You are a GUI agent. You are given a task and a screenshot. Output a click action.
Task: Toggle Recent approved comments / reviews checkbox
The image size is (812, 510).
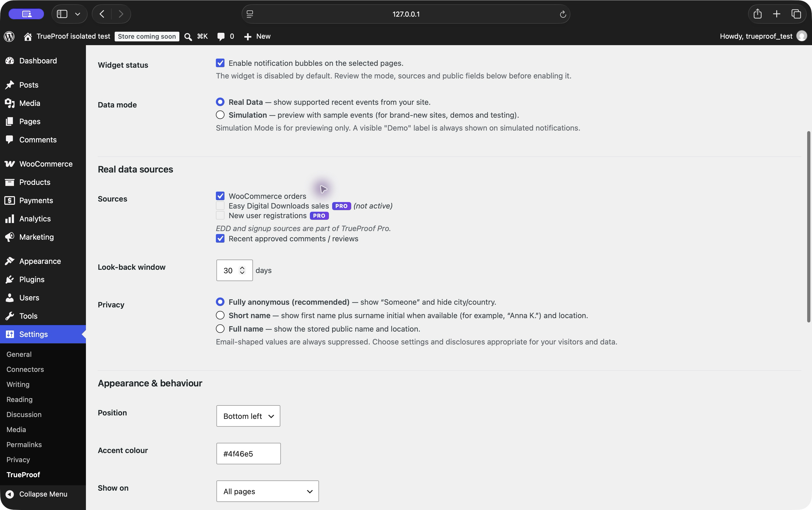(220, 239)
